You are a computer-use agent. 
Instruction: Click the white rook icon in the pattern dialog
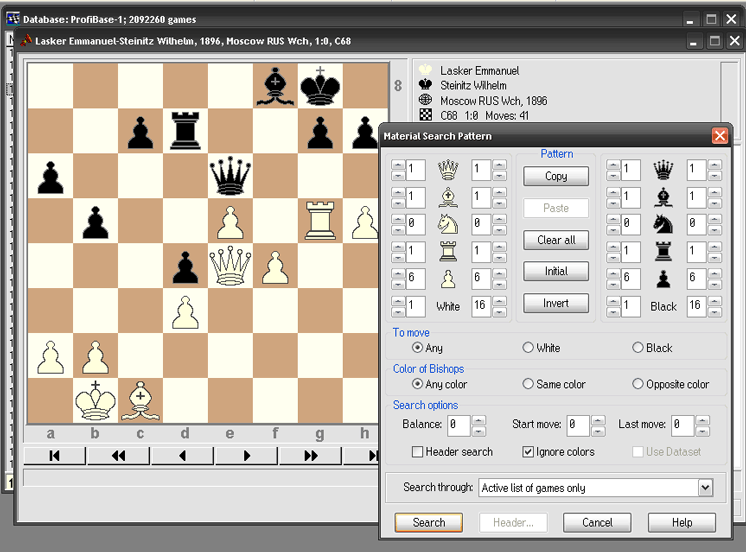point(448,251)
